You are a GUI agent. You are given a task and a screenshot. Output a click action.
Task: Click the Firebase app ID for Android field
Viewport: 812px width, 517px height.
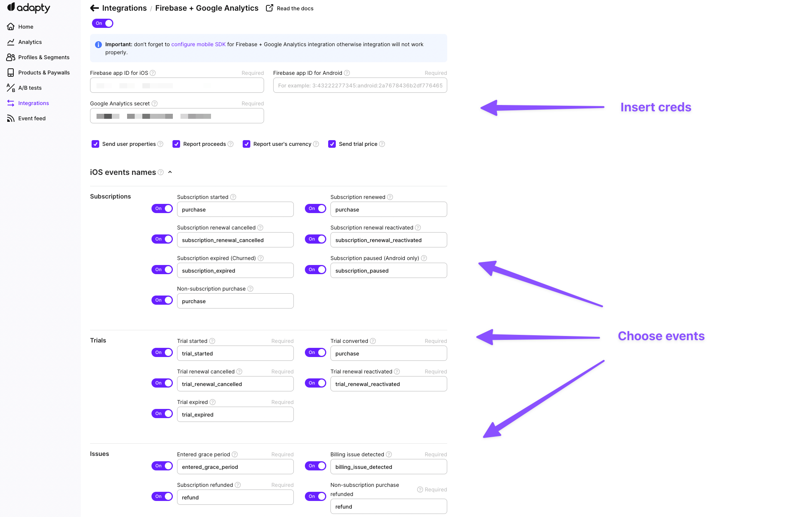pos(360,85)
